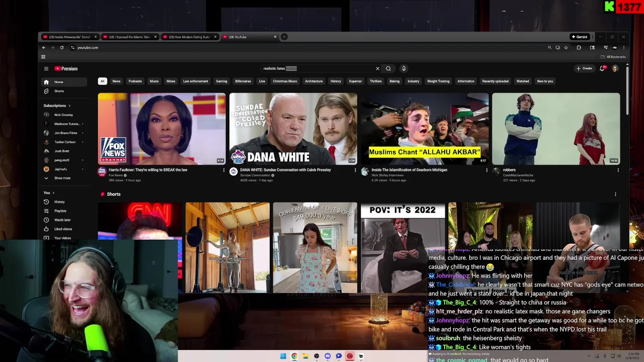Open History in the sidebar

(65, 202)
